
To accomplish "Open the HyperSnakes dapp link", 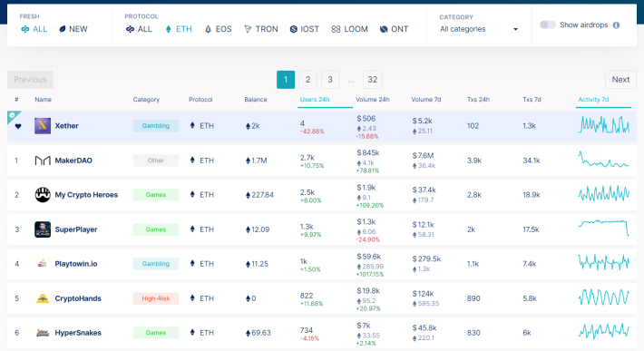I will click(78, 333).
